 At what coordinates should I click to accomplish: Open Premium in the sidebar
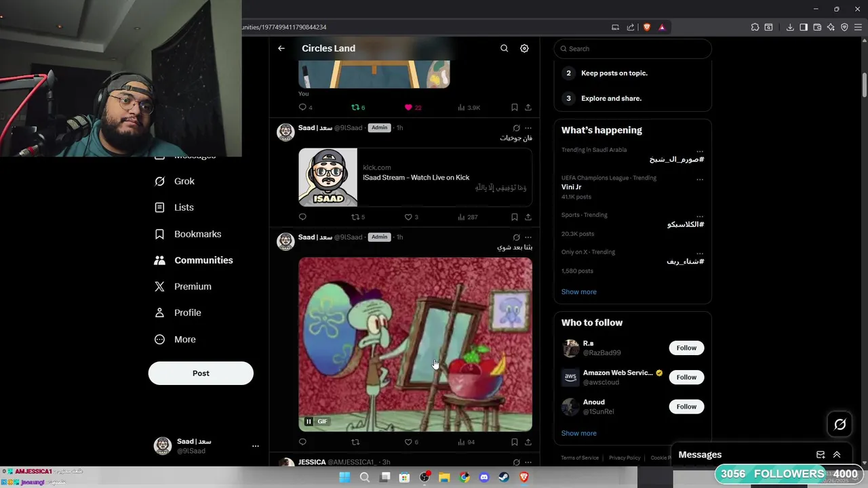(x=183, y=287)
